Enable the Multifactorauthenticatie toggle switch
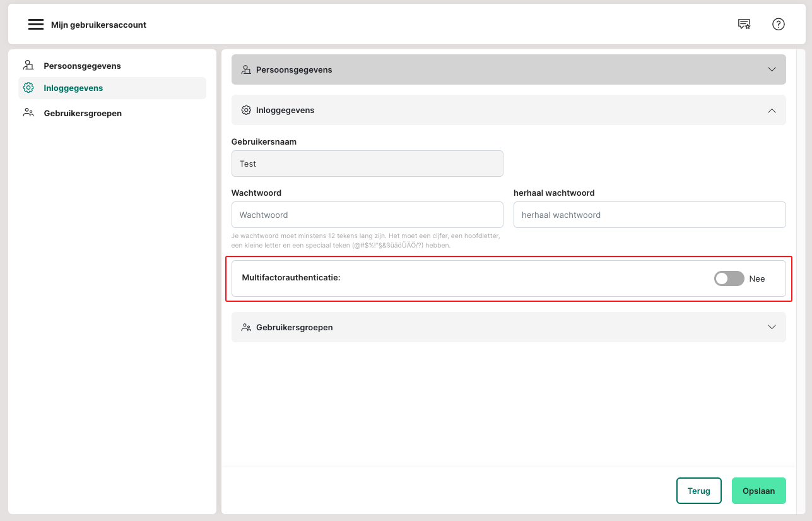The image size is (812, 521). 729,278
